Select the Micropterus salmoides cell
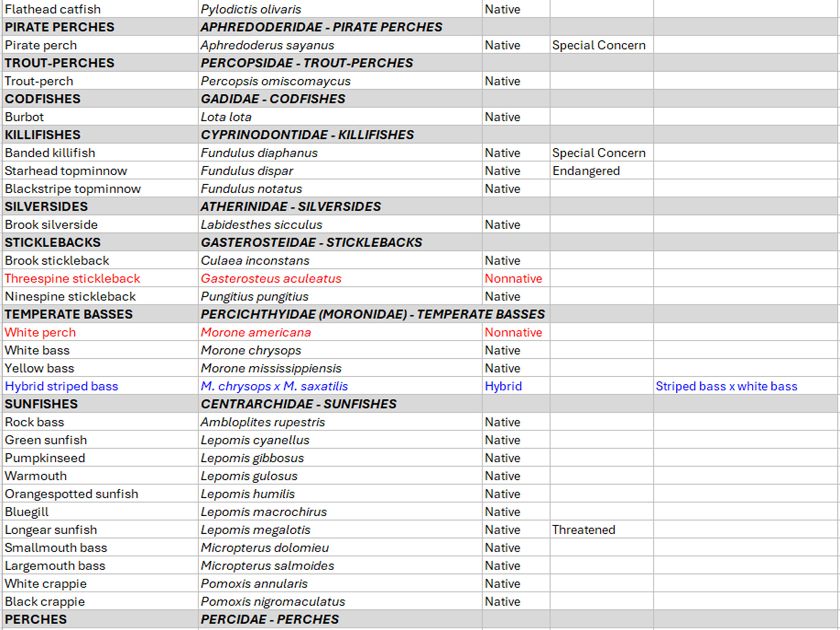Screen dimensions: 840x630 click(267, 566)
